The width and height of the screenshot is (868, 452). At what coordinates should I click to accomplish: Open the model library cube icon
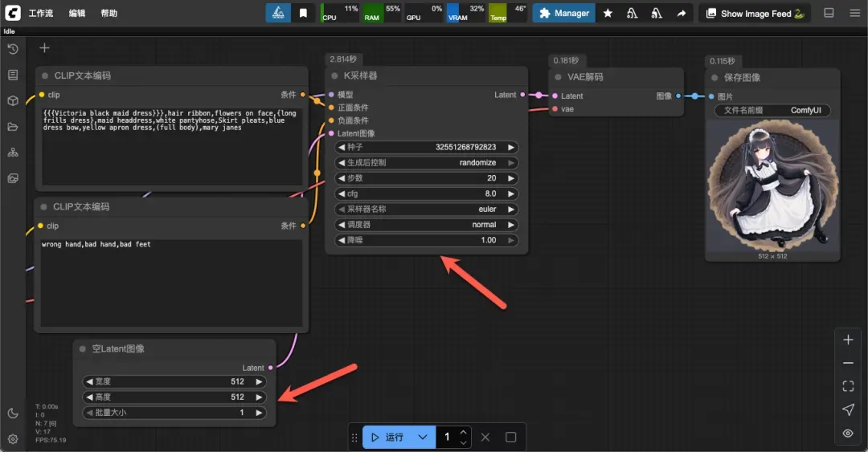click(13, 100)
